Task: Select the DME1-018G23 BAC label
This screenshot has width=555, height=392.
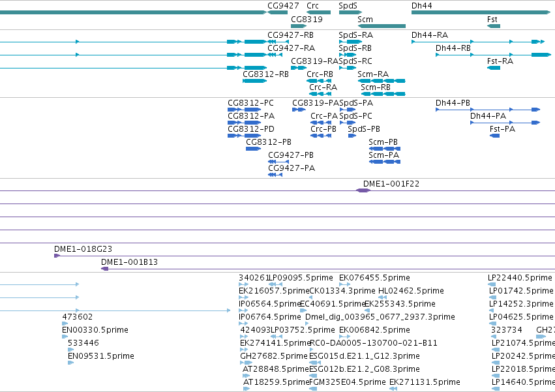Action: 83,249
